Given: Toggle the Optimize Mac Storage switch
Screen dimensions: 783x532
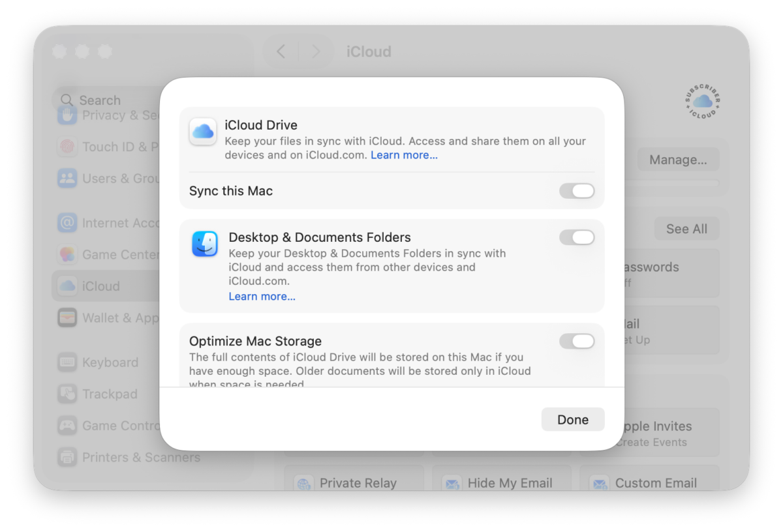Looking at the screenshot, I should pos(577,341).
